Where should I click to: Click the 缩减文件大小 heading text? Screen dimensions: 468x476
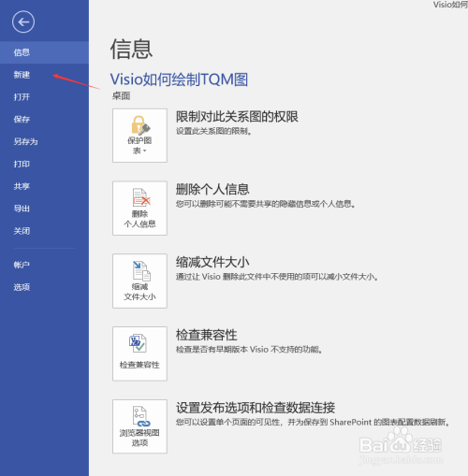(212, 262)
